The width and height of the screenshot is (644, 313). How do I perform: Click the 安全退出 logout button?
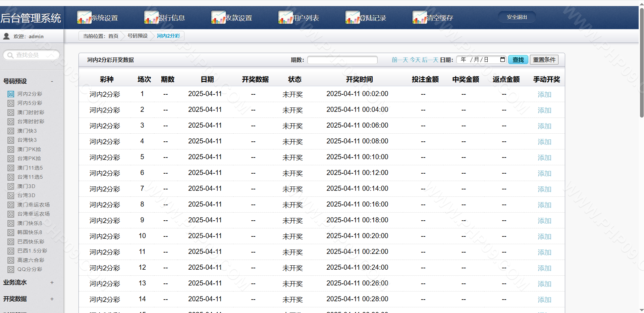pyautogui.click(x=517, y=17)
